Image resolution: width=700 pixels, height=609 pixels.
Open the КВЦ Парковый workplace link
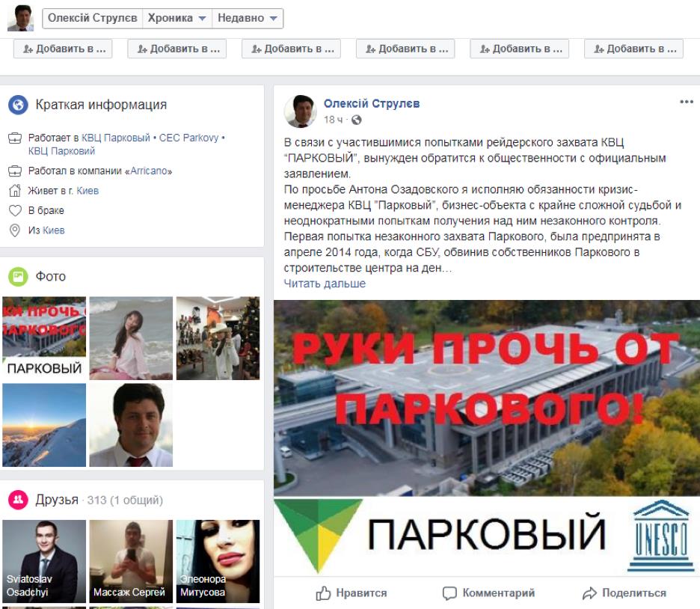(x=116, y=138)
